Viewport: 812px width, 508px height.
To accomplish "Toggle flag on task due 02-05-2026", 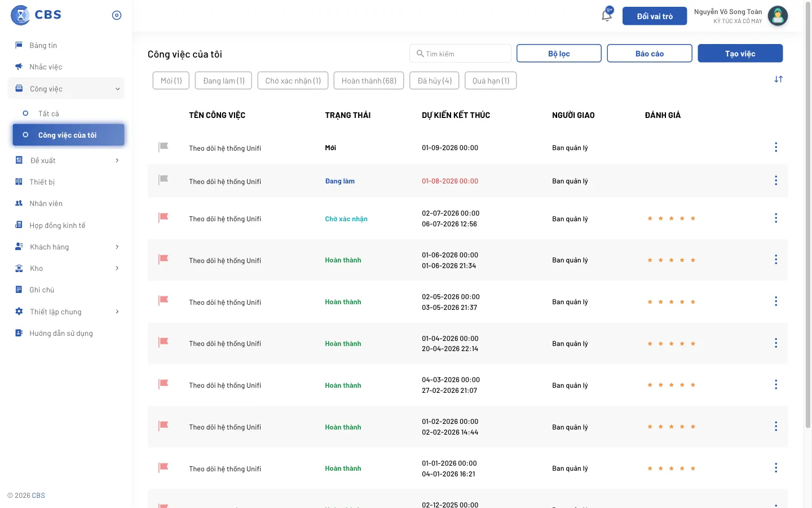I will (164, 301).
